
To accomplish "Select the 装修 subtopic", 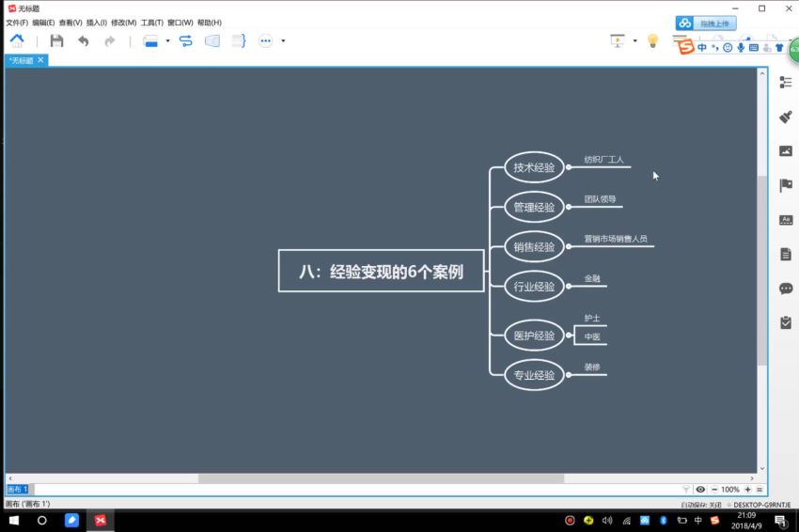I will coord(592,368).
